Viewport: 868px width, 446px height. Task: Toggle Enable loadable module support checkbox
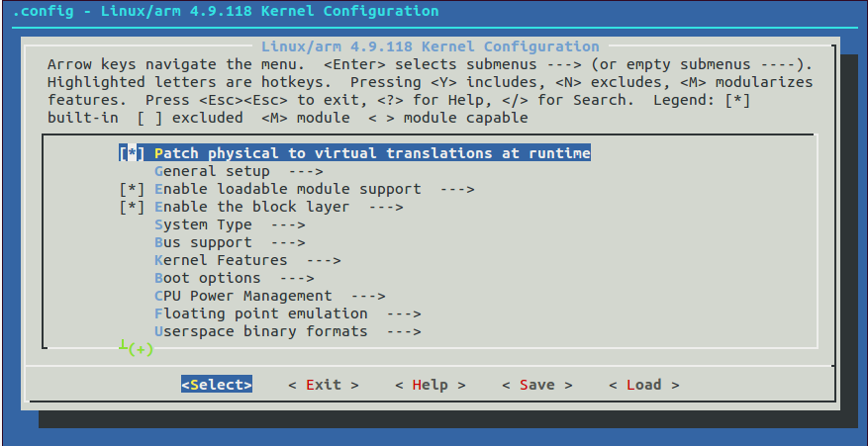coord(132,189)
